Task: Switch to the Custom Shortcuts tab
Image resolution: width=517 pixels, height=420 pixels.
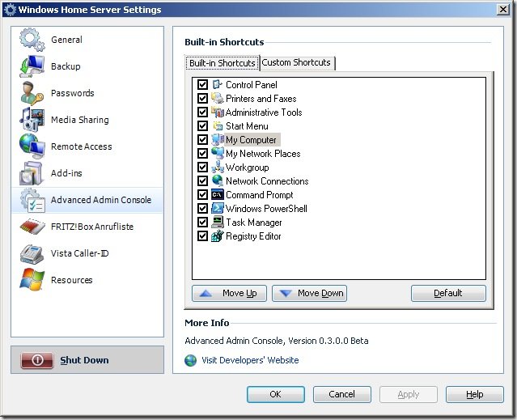Action: [x=296, y=62]
